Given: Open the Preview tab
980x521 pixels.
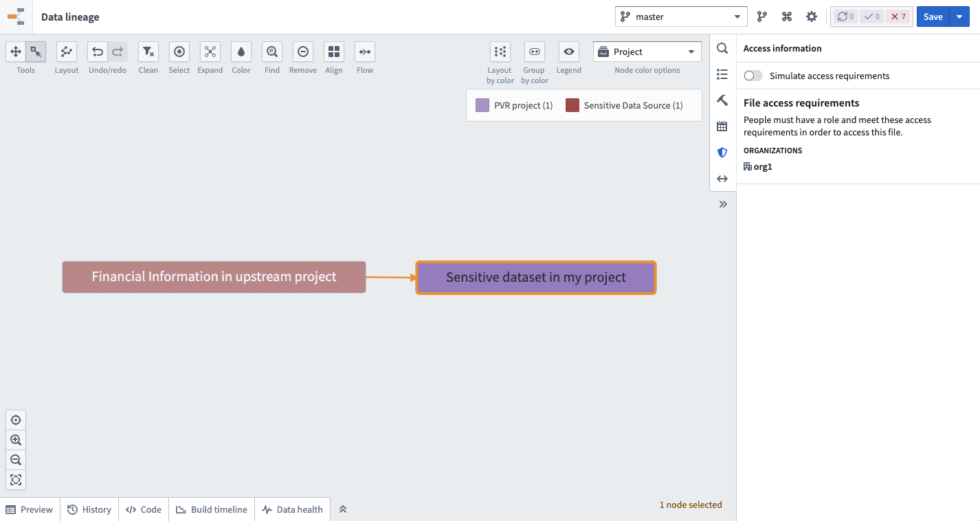Looking at the screenshot, I should coord(30,509).
